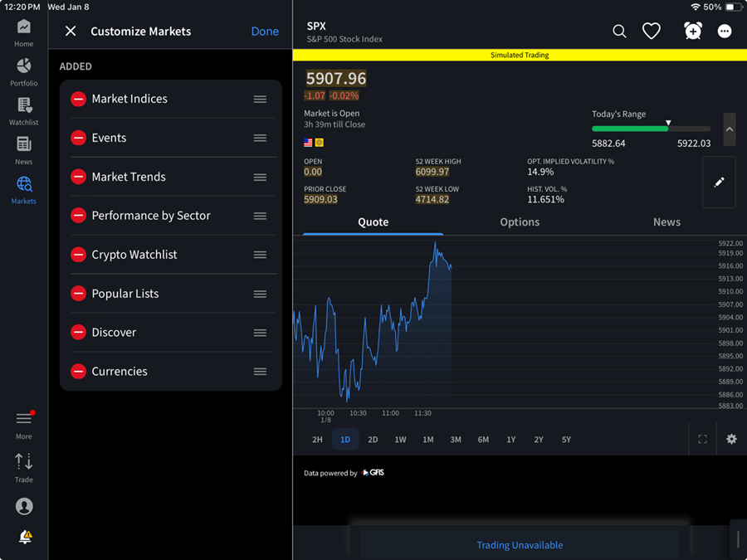Viewport: 747px width, 560px height.
Task: Open chart settings with the gear icon
Action: tap(731, 439)
